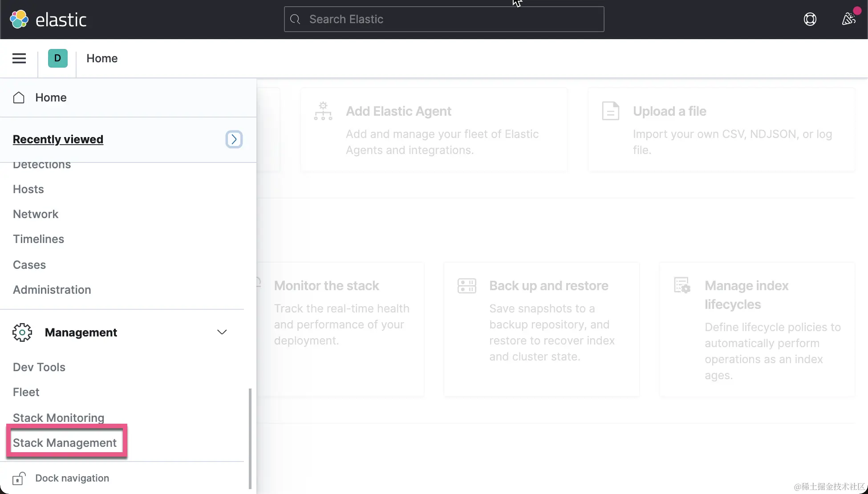Viewport: 868px width, 494px height.
Task: Open the Fleet navigation link
Action: (26, 392)
